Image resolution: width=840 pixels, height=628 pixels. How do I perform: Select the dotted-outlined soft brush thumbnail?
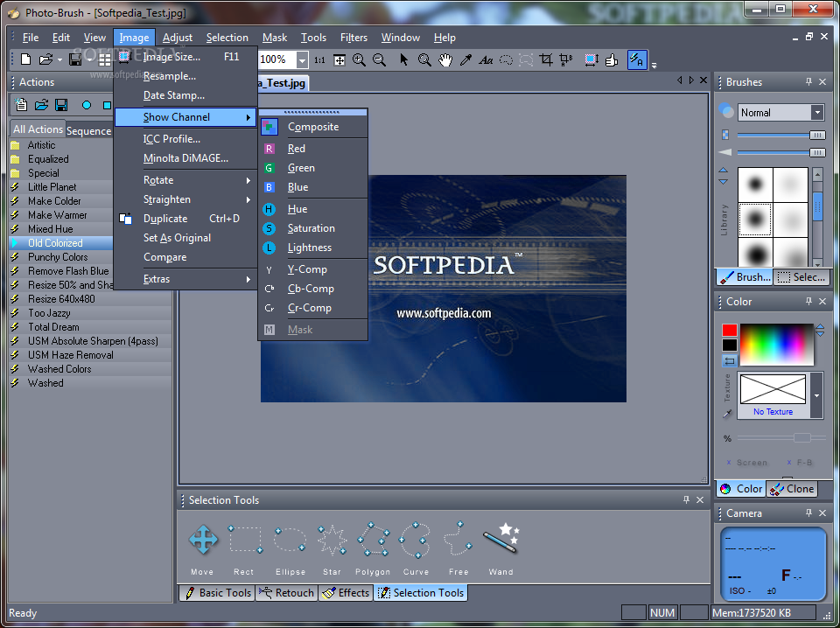click(755, 220)
